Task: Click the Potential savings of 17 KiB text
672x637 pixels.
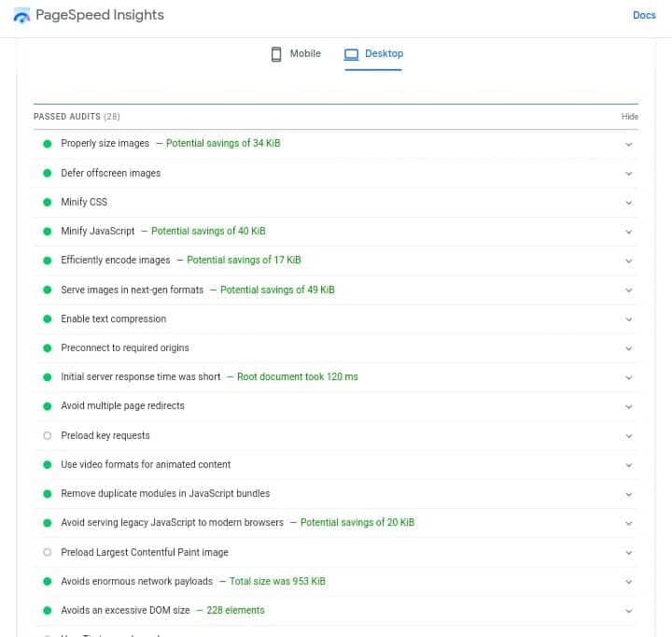Action: coord(244,261)
